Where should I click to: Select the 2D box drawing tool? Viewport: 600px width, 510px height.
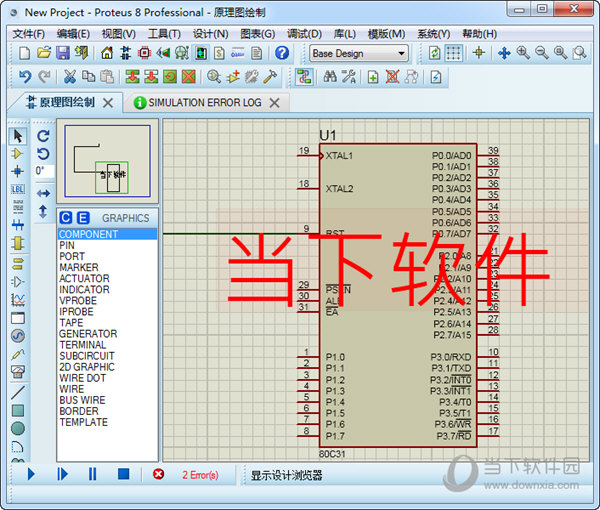coord(18,411)
